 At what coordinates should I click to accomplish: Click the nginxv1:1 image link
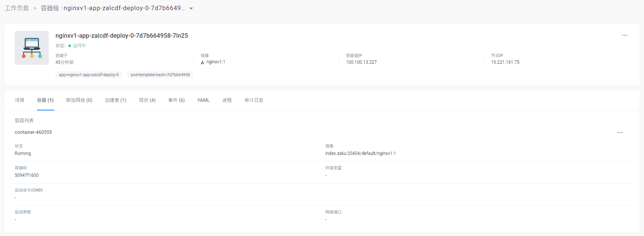pyautogui.click(x=216, y=62)
